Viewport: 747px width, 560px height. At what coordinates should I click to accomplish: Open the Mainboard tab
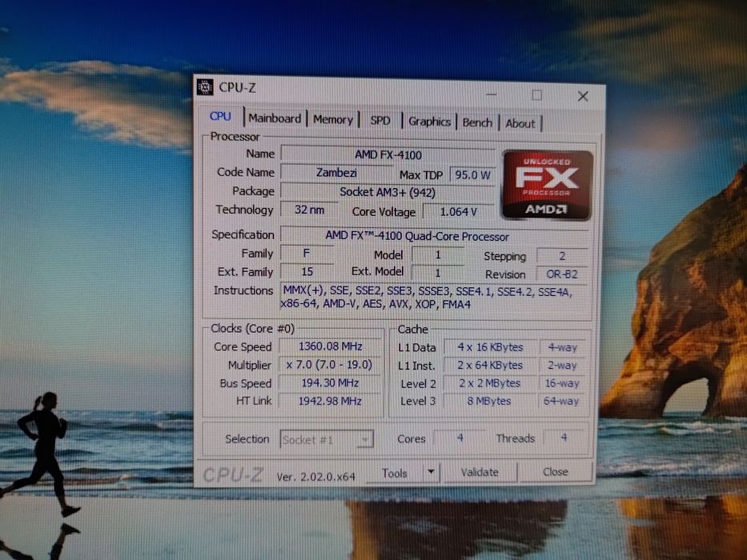275,118
